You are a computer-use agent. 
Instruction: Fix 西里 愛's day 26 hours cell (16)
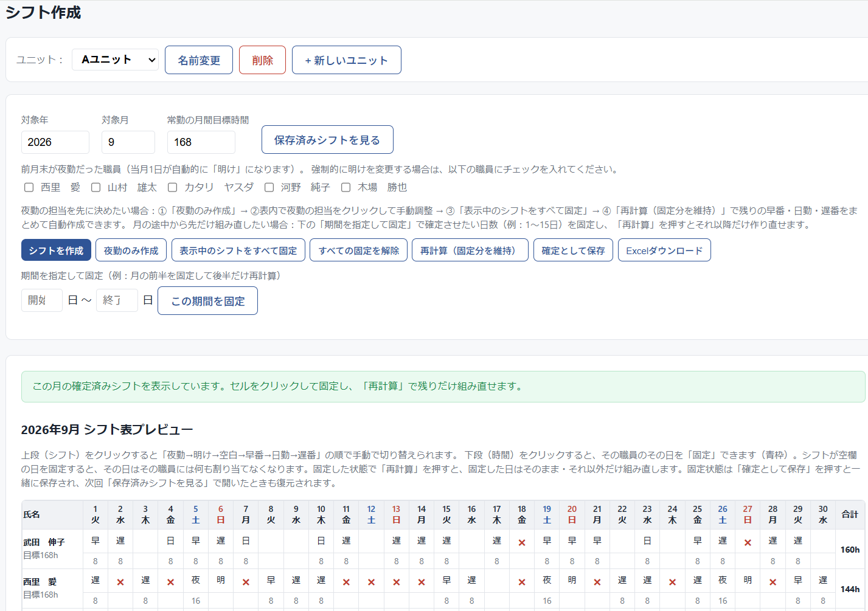(723, 601)
